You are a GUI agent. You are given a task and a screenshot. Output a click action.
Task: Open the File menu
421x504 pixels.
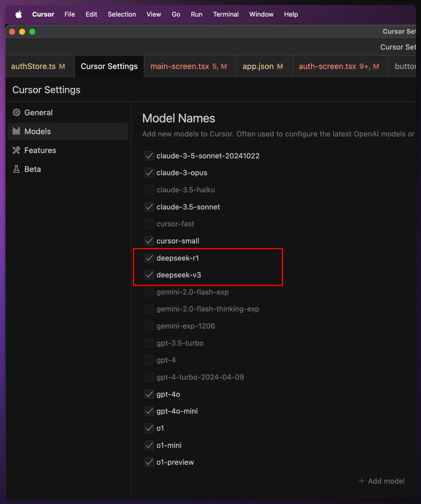(70, 14)
